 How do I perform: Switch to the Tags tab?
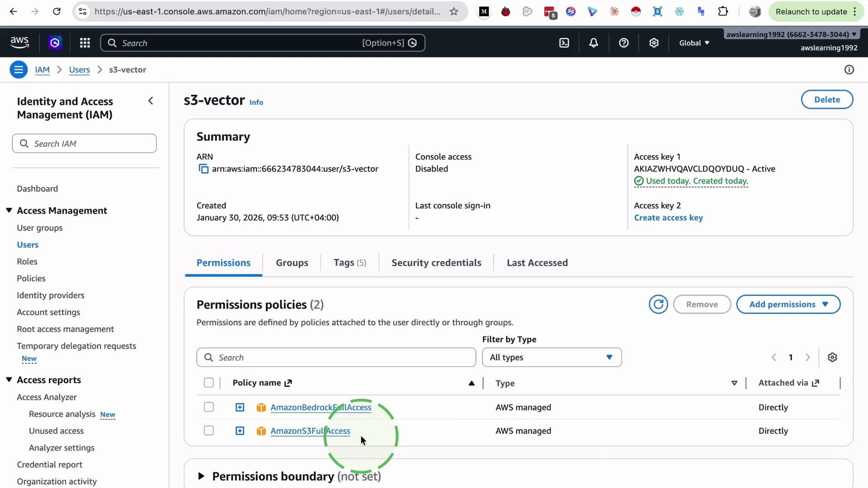[x=349, y=263]
